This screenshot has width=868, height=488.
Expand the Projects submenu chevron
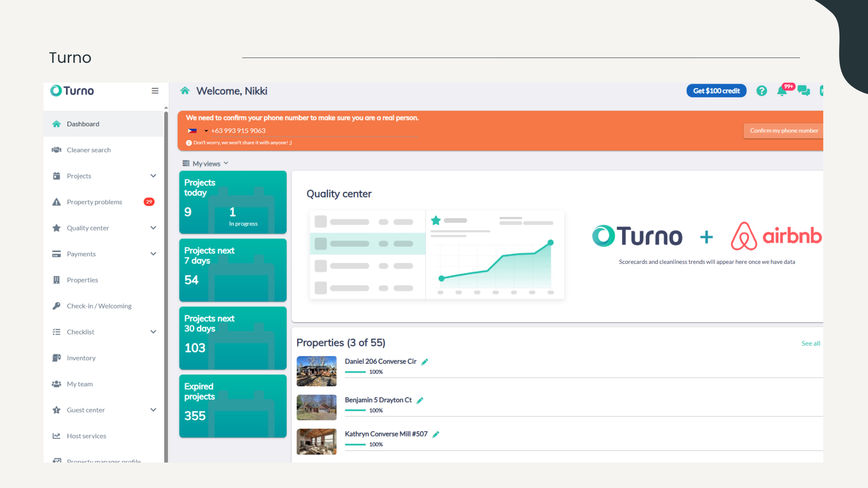point(153,176)
